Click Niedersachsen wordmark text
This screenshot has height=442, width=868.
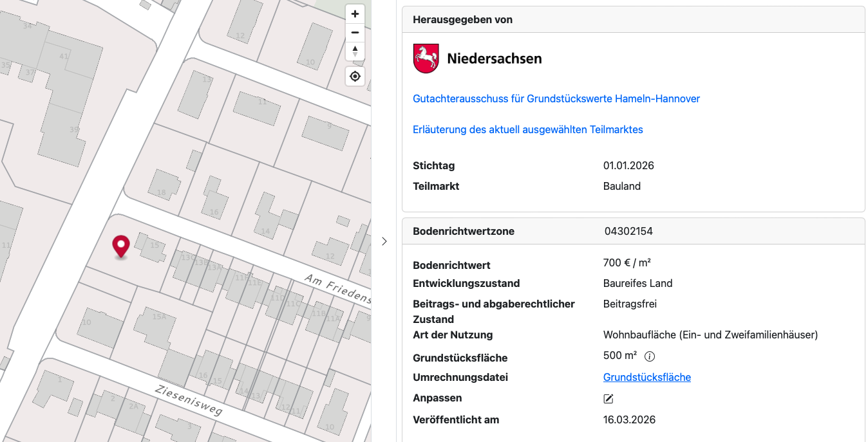495,59
